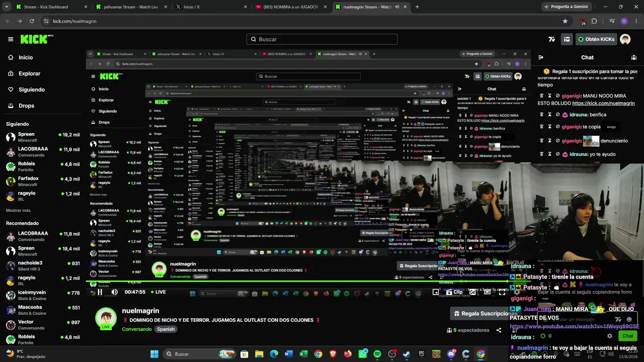
Task: Mute the stream volume
Action: pyautogui.click(x=115, y=292)
